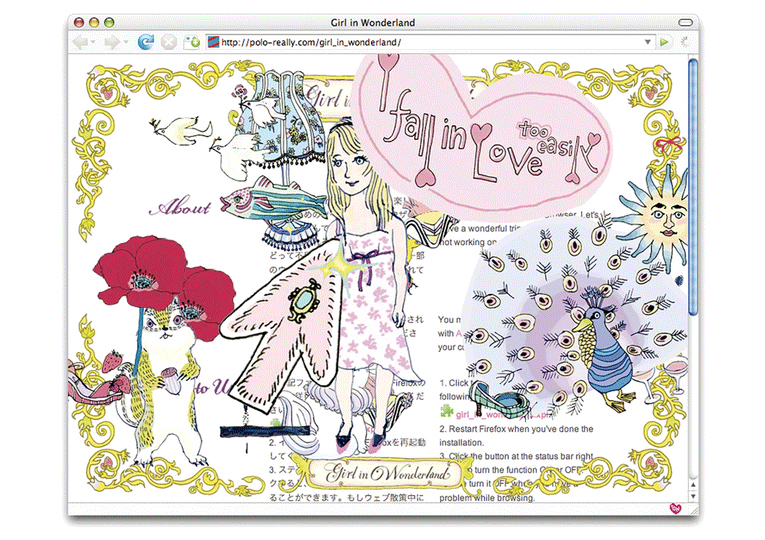
Task: Click the browser Back arrow button
Action: pos(80,43)
